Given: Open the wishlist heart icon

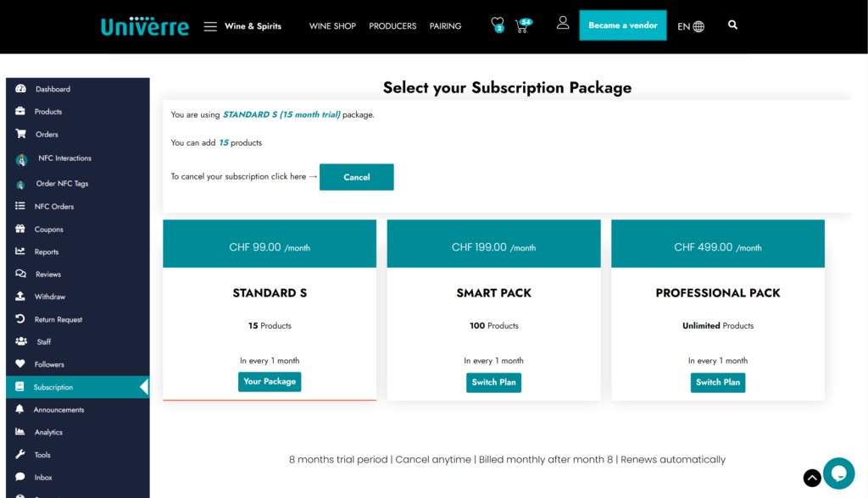Looking at the screenshot, I should [497, 25].
